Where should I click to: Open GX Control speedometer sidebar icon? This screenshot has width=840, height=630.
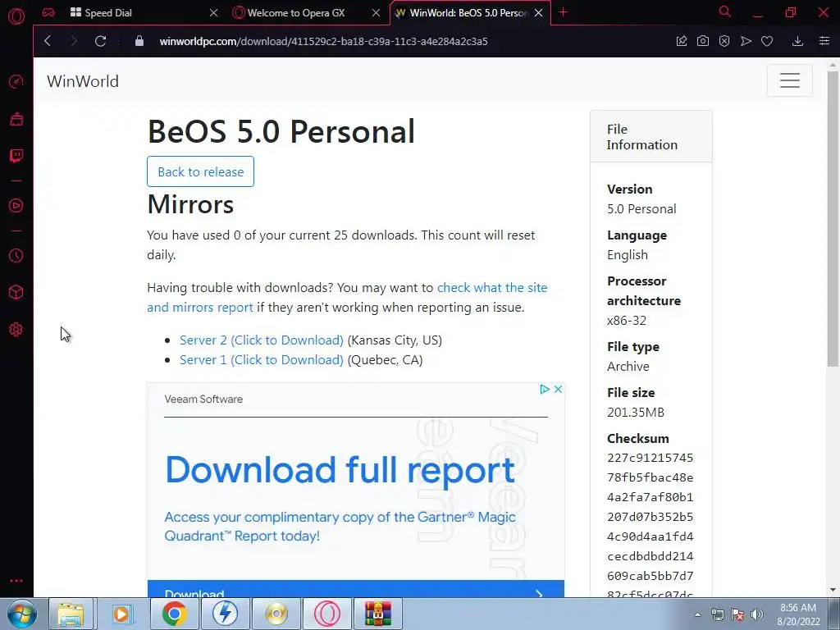16,81
